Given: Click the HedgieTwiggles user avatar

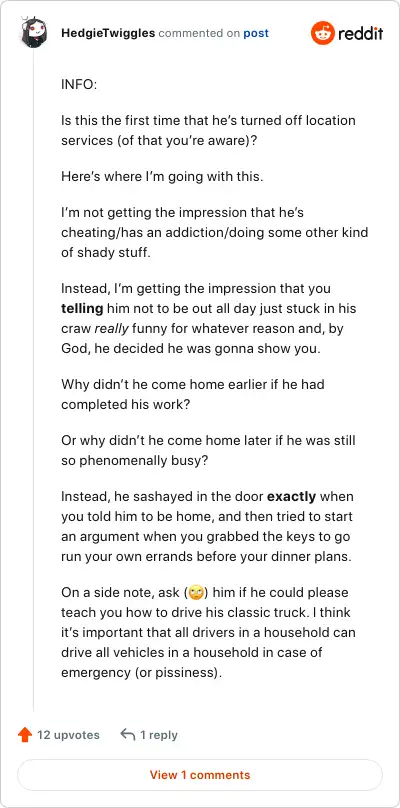Looking at the screenshot, I should [34, 33].
